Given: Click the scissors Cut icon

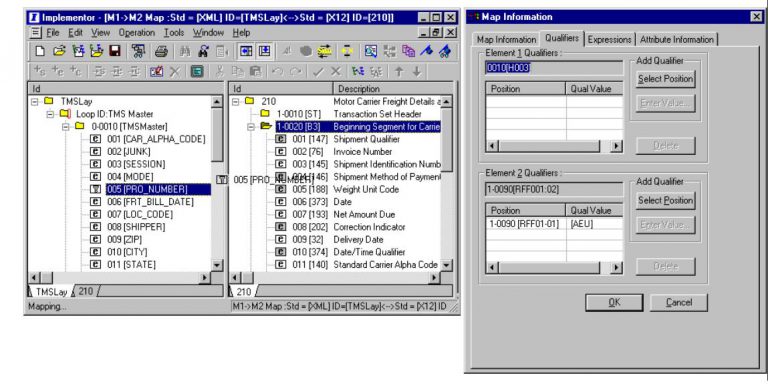Looking at the screenshot, I should (x=220, y=72).
